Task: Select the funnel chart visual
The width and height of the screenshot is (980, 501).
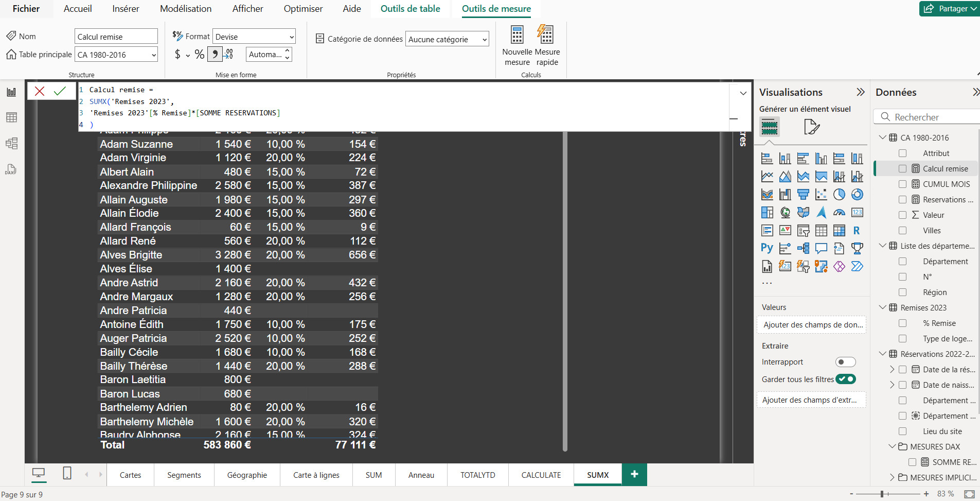Action: 803,194
